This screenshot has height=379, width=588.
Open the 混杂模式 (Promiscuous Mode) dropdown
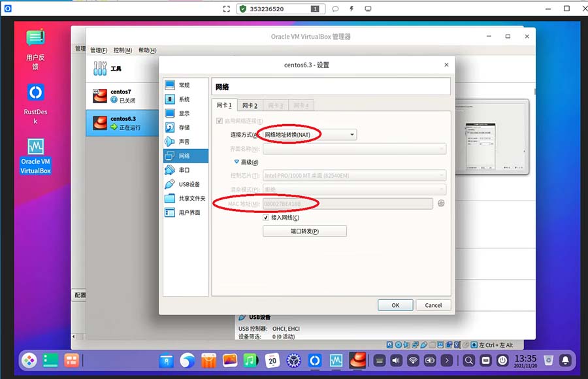tap(354, 189)
